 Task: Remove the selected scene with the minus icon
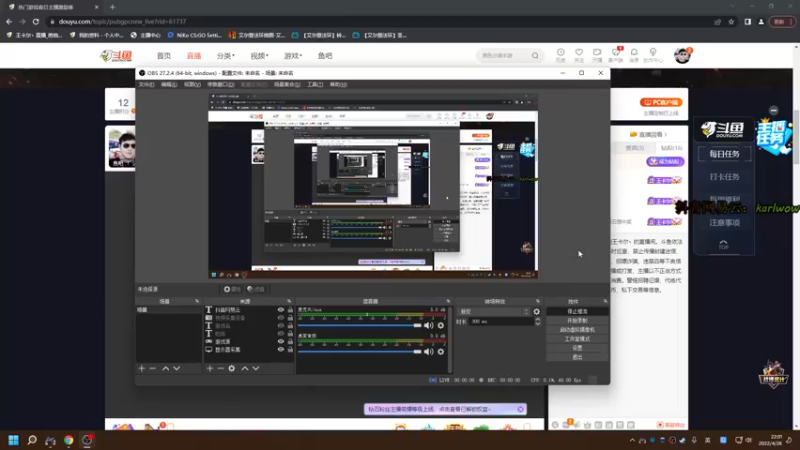coord(153,368)
